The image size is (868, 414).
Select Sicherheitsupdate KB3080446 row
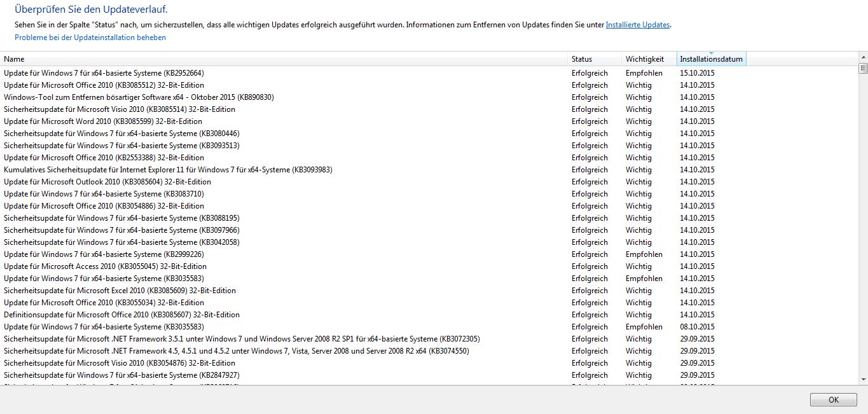[429, 134]
